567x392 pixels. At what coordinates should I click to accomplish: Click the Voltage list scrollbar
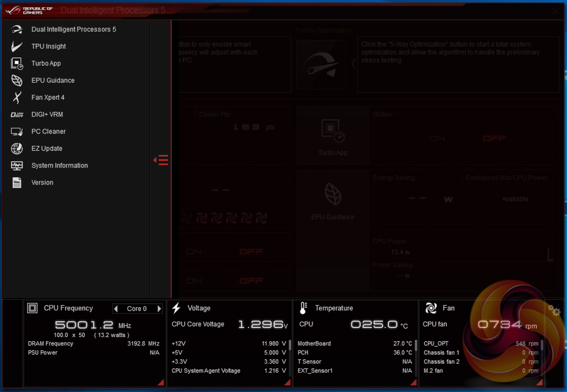point(290,345)
